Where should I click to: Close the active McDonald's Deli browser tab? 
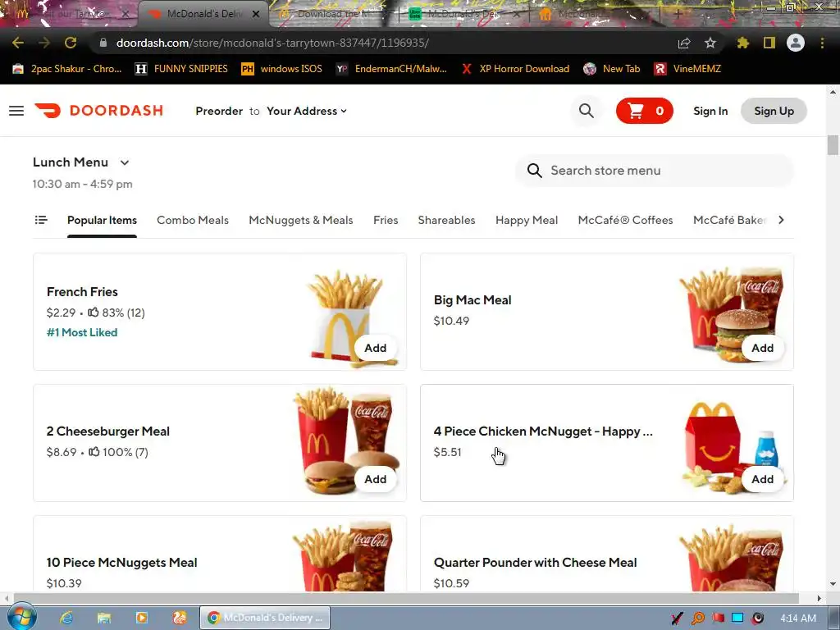[x=256, y=14]
